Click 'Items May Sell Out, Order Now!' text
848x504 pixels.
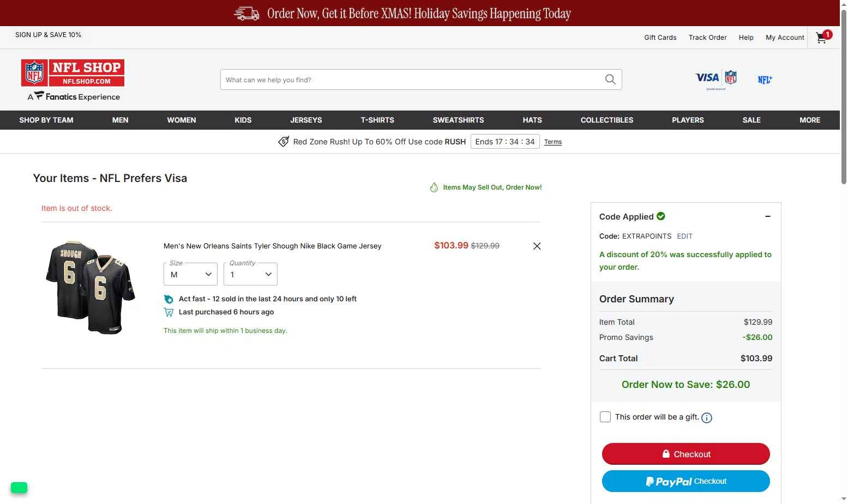492,187
